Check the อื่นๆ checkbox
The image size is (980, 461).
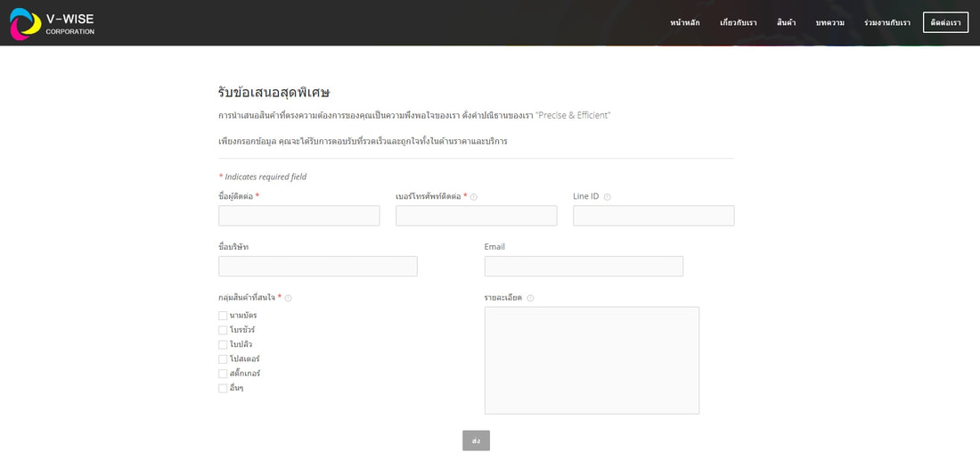pyautogui.click(x=223, y=389)
